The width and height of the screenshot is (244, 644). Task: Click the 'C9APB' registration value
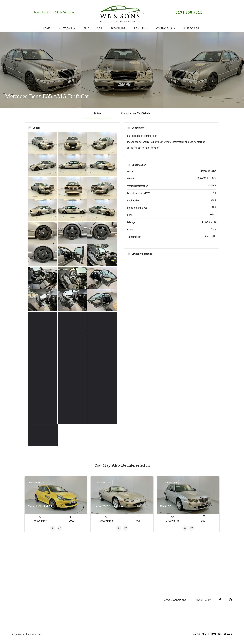tap(212, 185)
